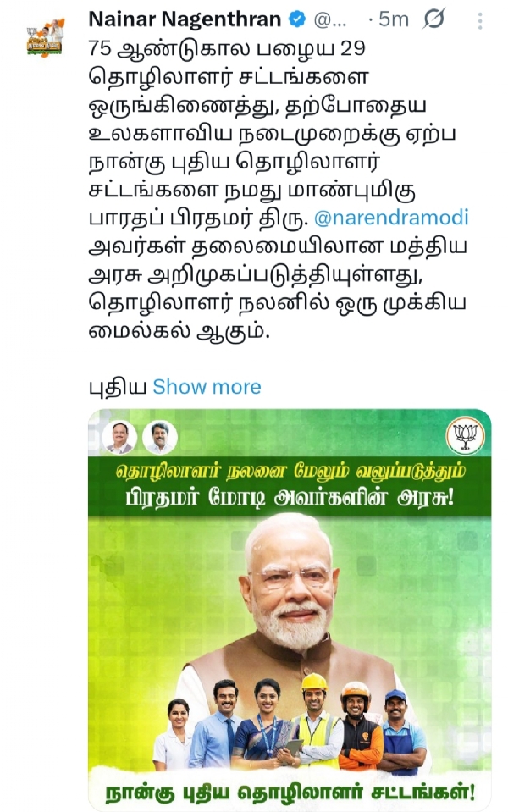Image resolution: width=508 pixels, height=812 pixels.
Task: Click the second leader portrait circle in poster
Action: point(160,437)
